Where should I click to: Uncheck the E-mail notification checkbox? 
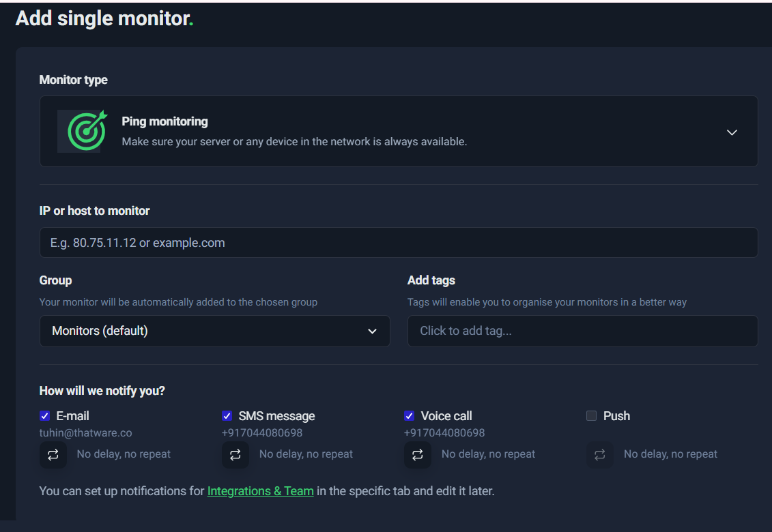[45, 416]
